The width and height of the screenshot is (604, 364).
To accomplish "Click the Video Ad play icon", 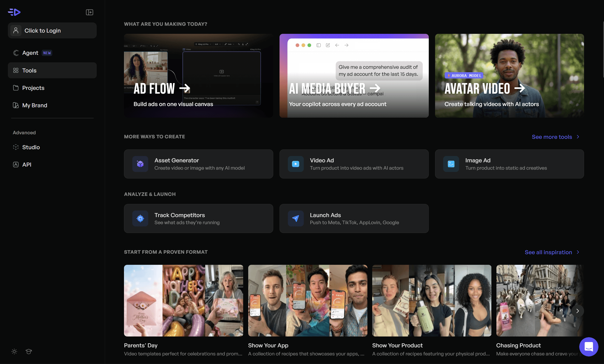I will 296,164.
